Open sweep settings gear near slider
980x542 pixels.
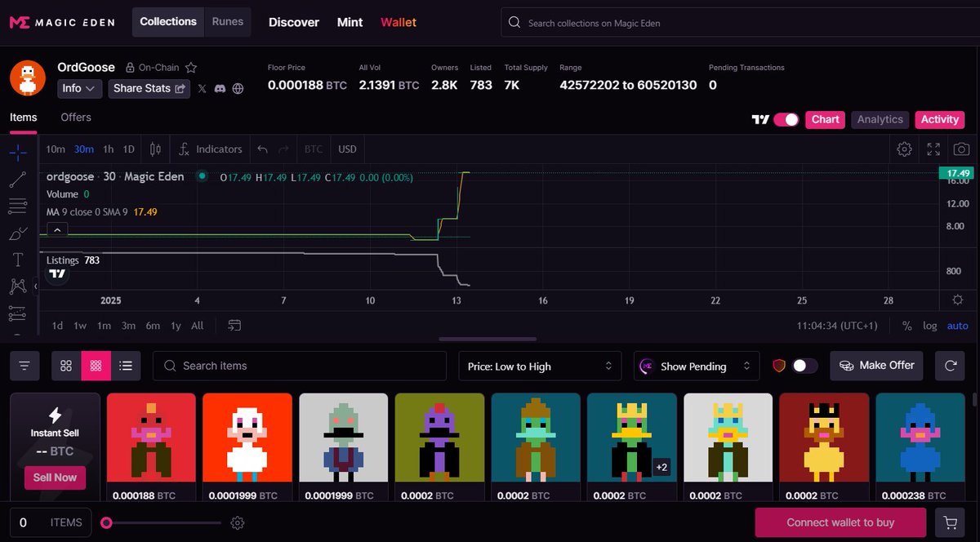238,522
